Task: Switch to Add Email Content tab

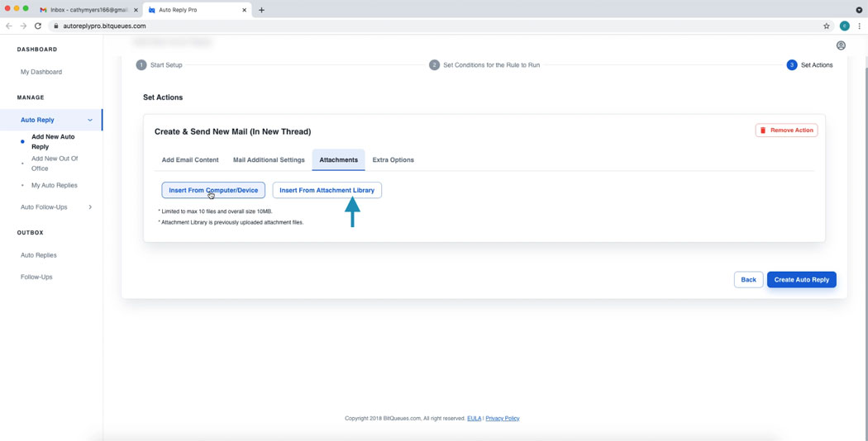Action: point(190,160)
